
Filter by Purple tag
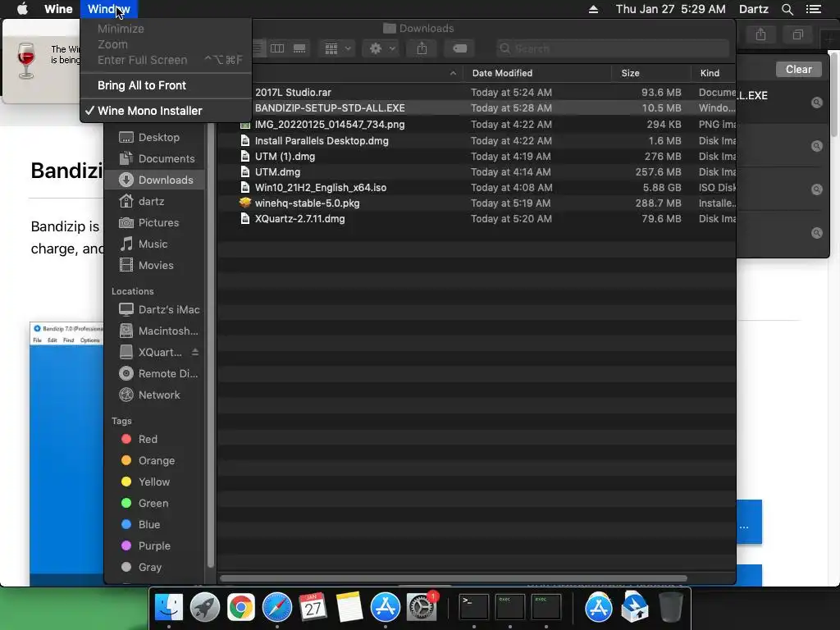point(154,546)
